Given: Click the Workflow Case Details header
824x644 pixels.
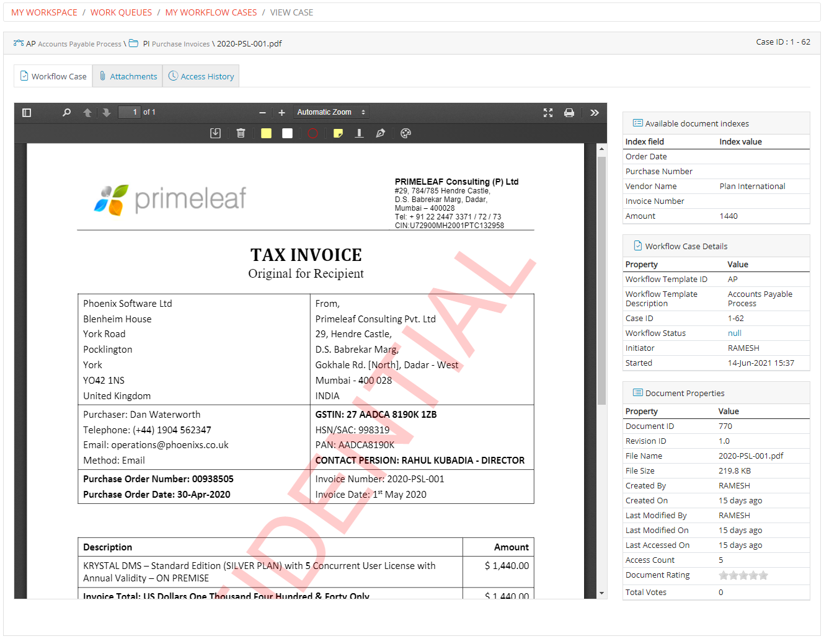Looking at the screenshot, I should coord(716,246).
